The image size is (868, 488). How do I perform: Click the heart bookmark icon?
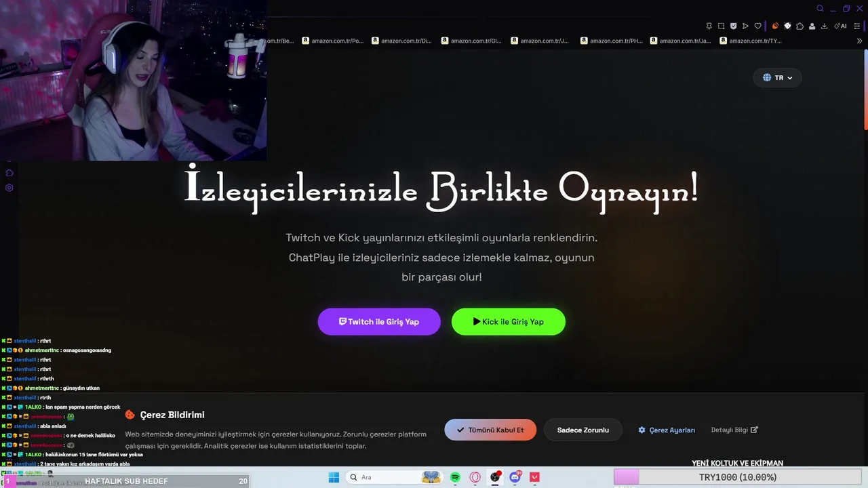757,26
